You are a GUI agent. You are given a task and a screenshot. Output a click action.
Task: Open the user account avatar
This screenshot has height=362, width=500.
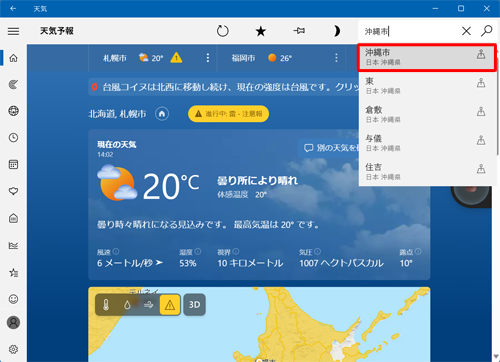[13, 323]
